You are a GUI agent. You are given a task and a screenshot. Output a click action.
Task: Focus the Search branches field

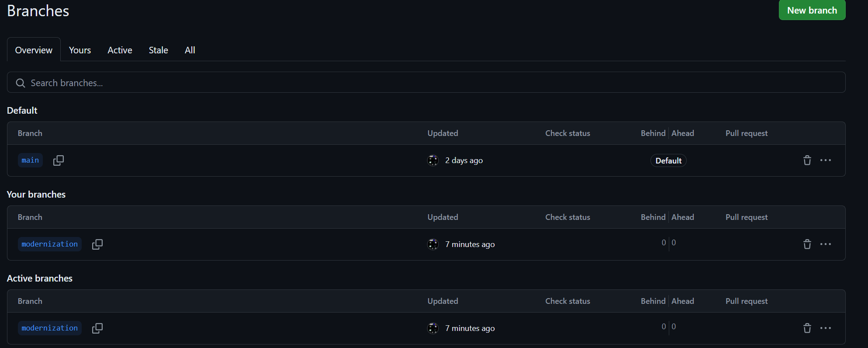(426, 82)
